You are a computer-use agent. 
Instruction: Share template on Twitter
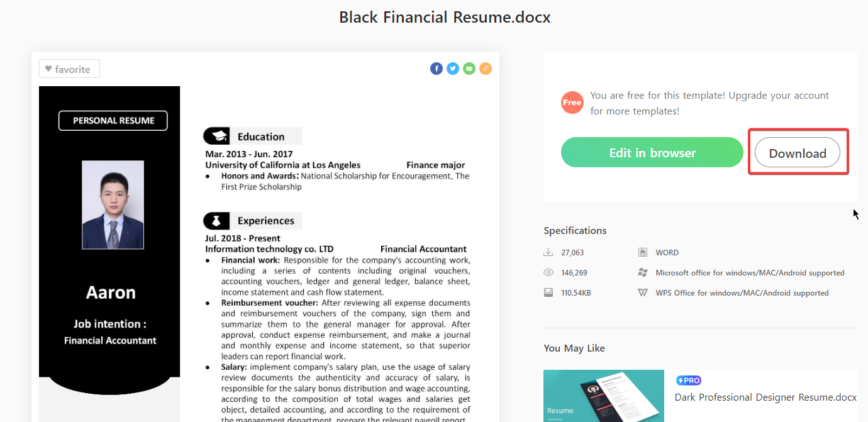click(453, 69)
